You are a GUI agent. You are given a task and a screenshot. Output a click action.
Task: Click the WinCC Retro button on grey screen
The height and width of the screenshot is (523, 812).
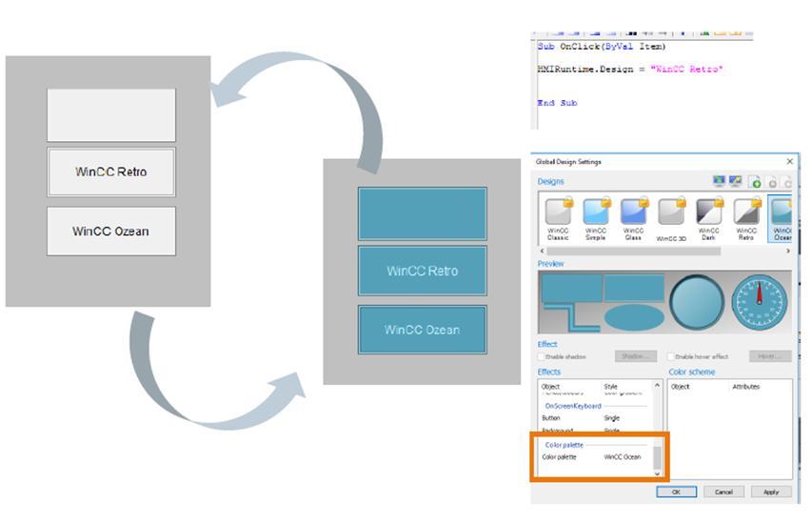[x=111, y=171]
